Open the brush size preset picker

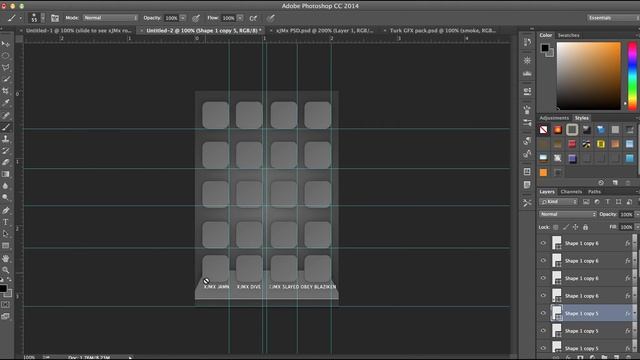pyautogui.click(x=42, y=18)
